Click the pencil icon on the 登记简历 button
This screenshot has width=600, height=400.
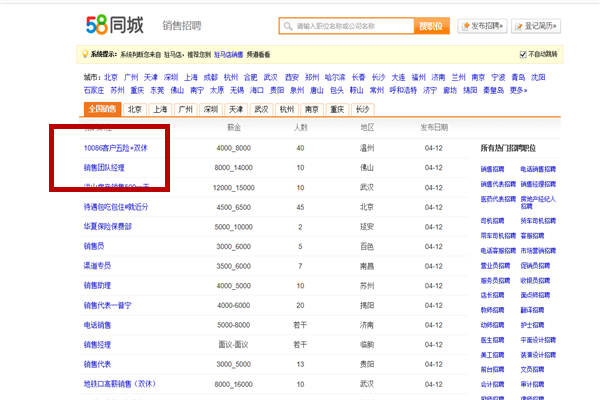(519, 26)
